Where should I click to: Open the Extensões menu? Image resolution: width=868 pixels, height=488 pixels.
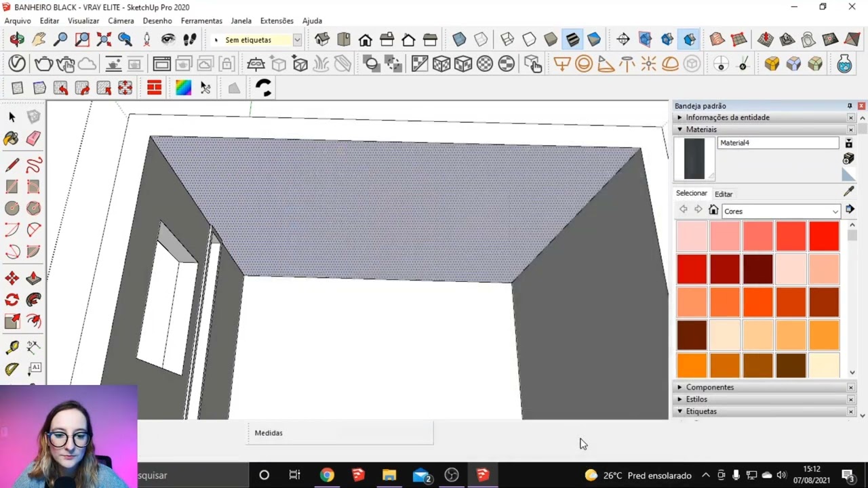(277, 21)
